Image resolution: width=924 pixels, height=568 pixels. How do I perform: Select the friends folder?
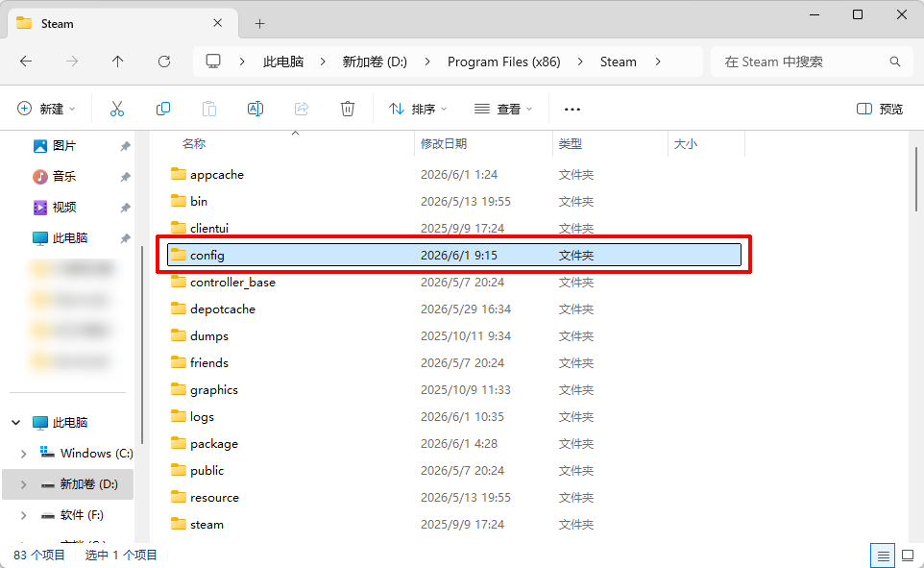(x=453, y=362)
